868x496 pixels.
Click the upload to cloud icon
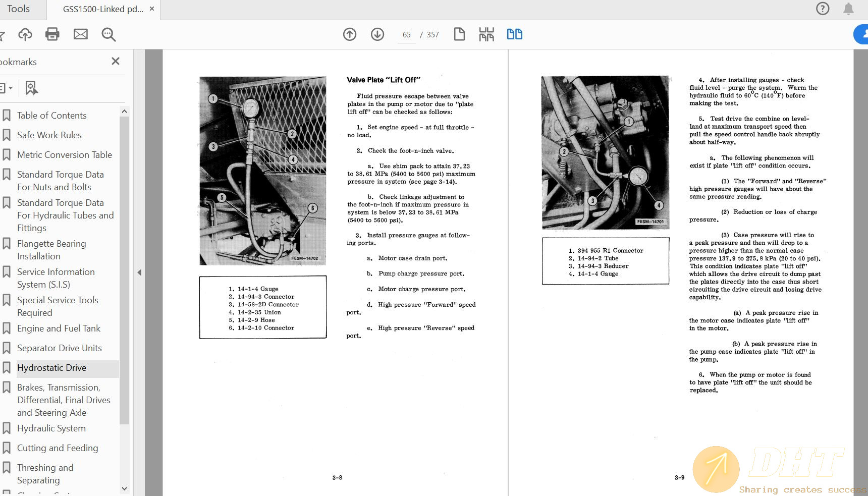coord(25,34)
